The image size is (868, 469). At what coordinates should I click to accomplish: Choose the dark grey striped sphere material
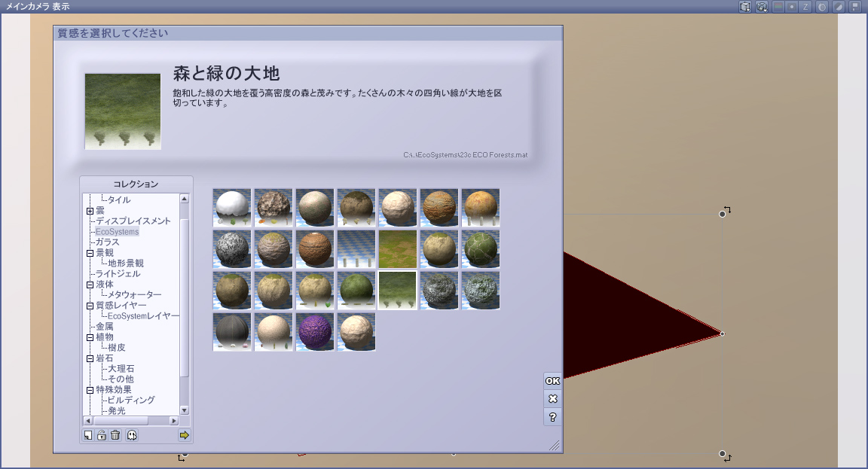coord(232,332)
